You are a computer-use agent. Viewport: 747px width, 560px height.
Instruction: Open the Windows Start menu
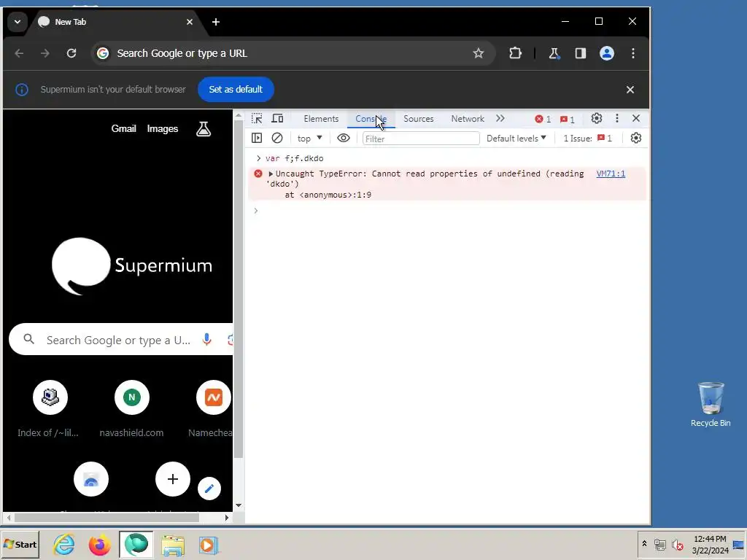(20, 544)
